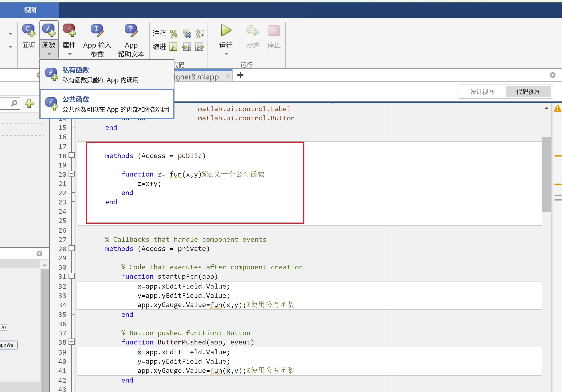Expand the 运行 dropdown arrow
The image size is (562, 392).
[226, 54]
